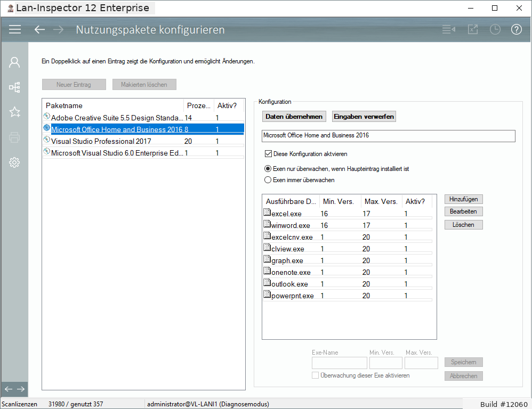
Task: Click the powerpnt.exe file icon
Action: [267, 294]
